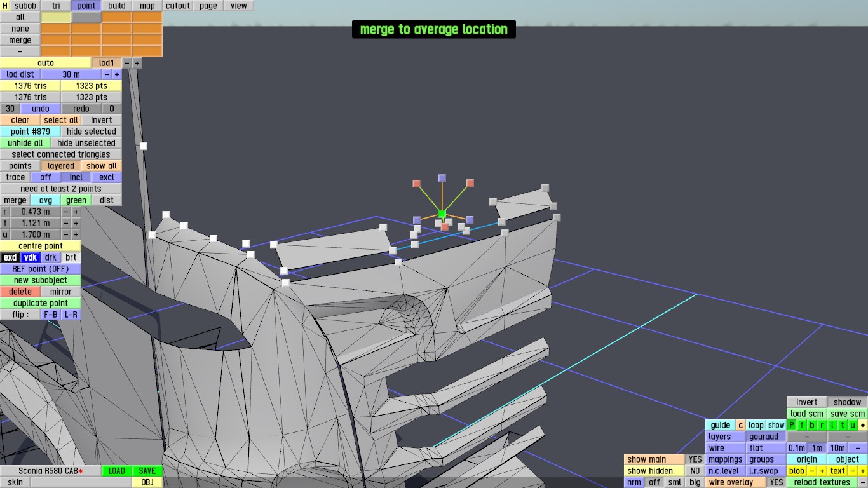This screenshot has width=868, height=488.
Task: Create a new subobject
Action: point(41,280)
